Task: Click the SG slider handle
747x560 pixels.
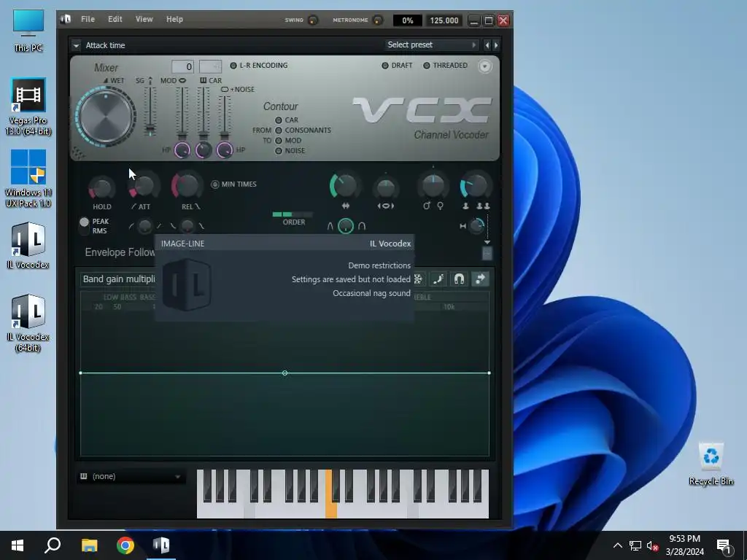Action: point(150,129)
